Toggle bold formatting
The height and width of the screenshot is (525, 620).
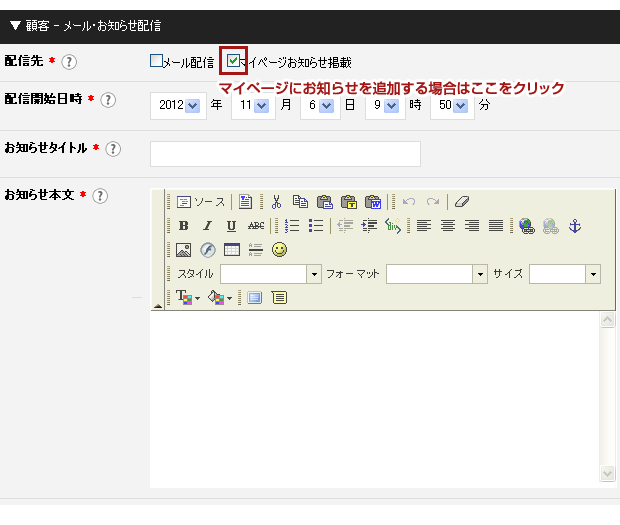point(183,226)
